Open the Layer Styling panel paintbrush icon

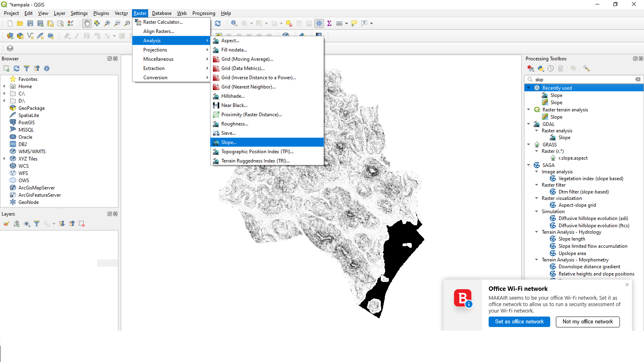[6, 224]
